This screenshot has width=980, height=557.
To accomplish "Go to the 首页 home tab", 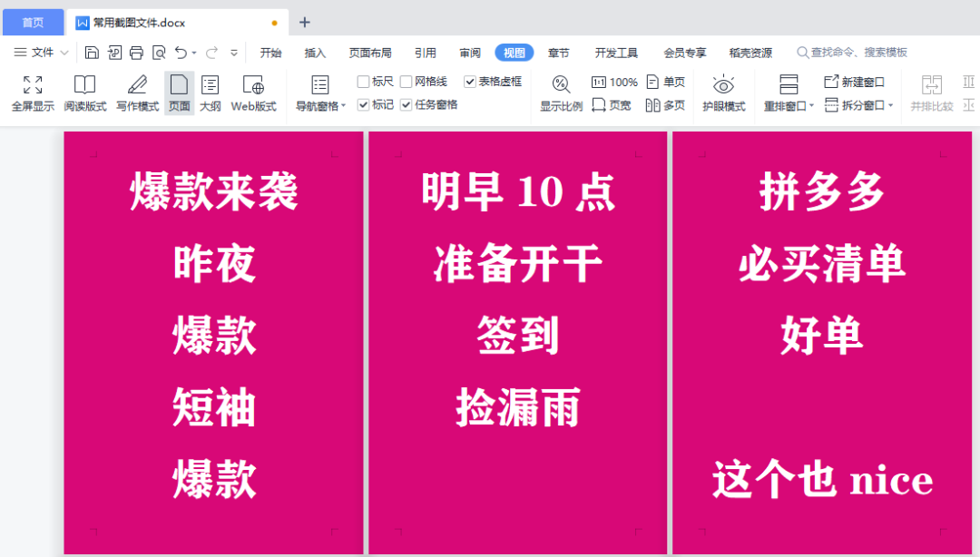I will click(34, 23).
